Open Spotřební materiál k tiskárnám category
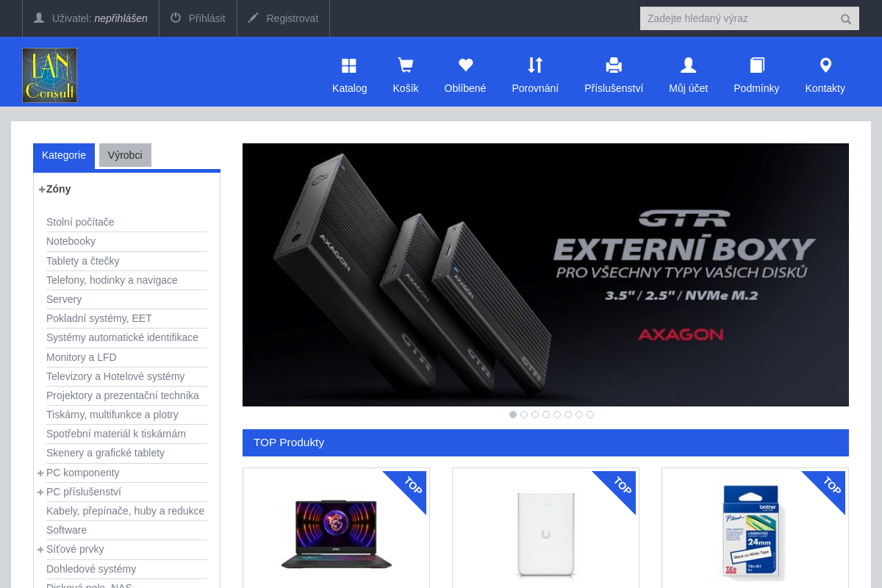Image resolution: width=882 pixels, height=588 pixels. pos(116,434)
